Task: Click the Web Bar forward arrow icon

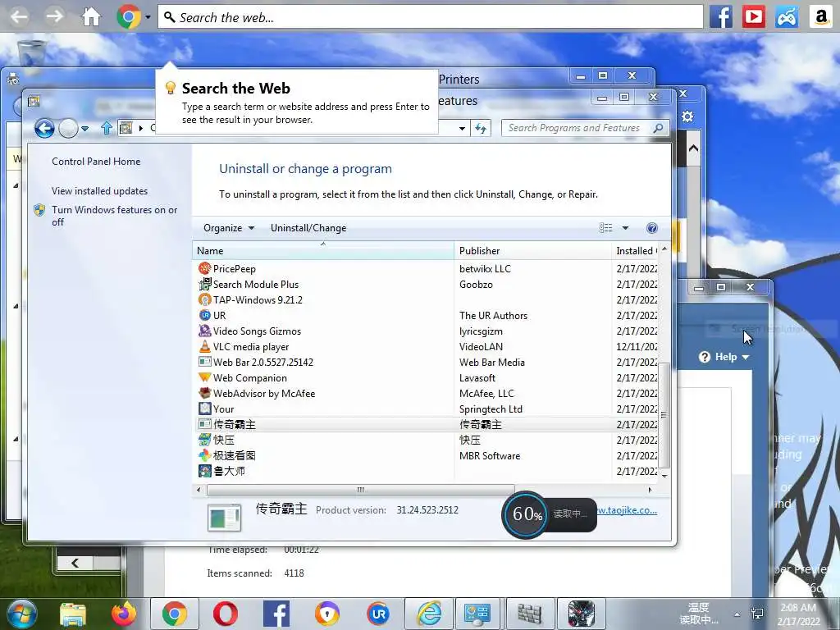Action: 54,16
